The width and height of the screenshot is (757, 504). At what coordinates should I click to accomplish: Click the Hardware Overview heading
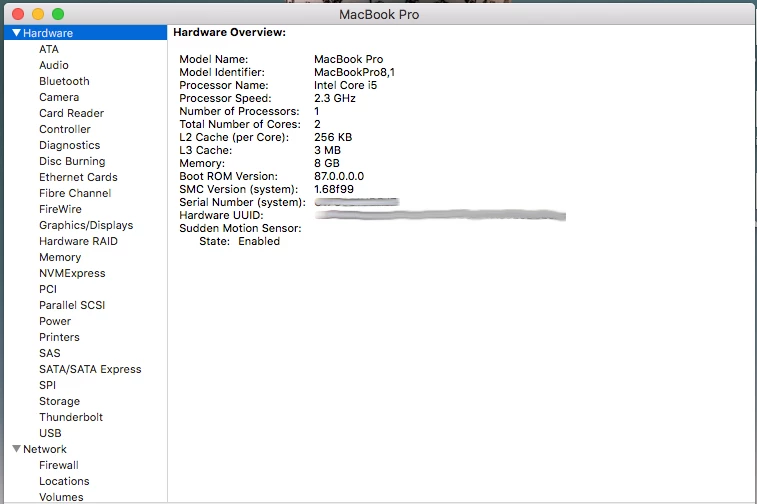tap(229, 32)
